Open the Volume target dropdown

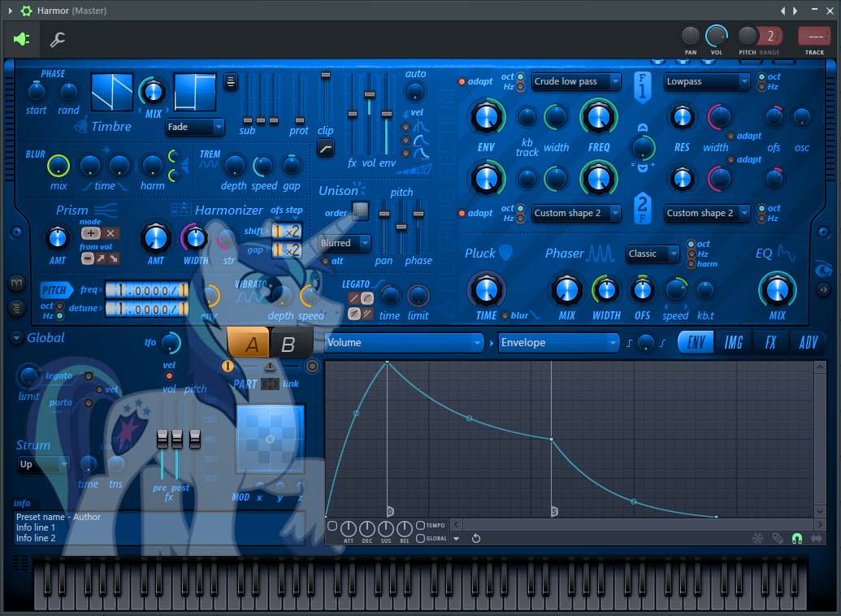[403, 343]
